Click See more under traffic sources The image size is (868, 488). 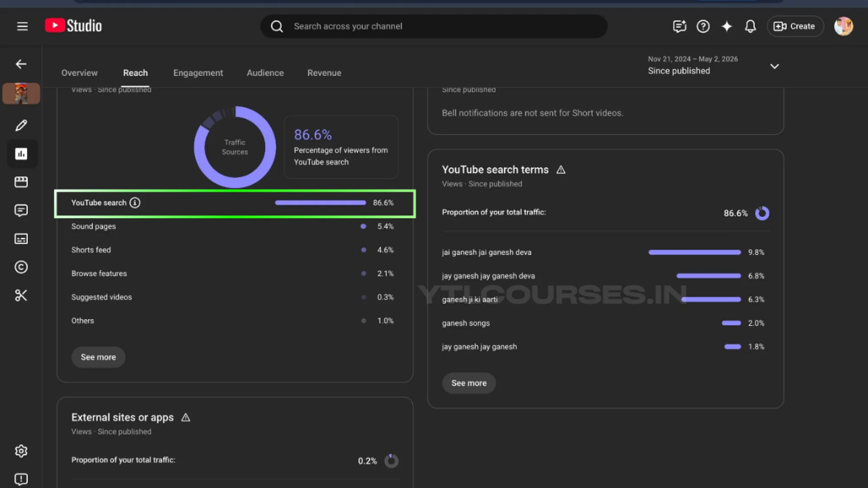(x=98, y=357)
